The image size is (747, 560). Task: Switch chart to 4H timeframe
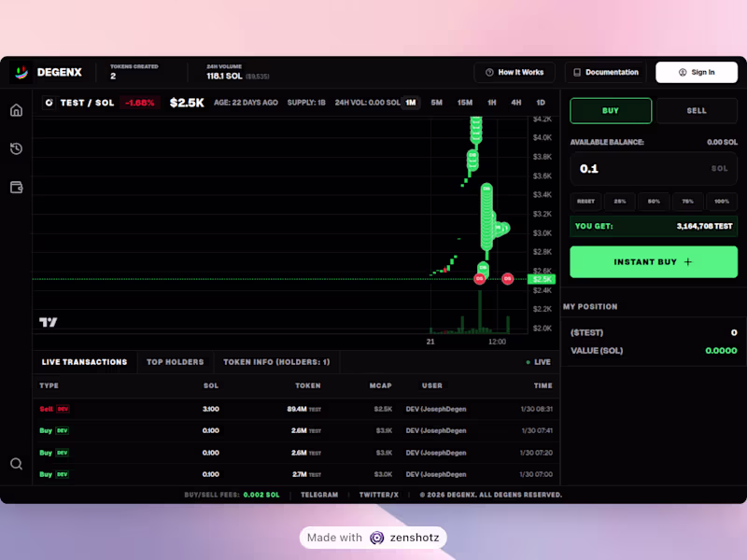[x=516, y=103]
